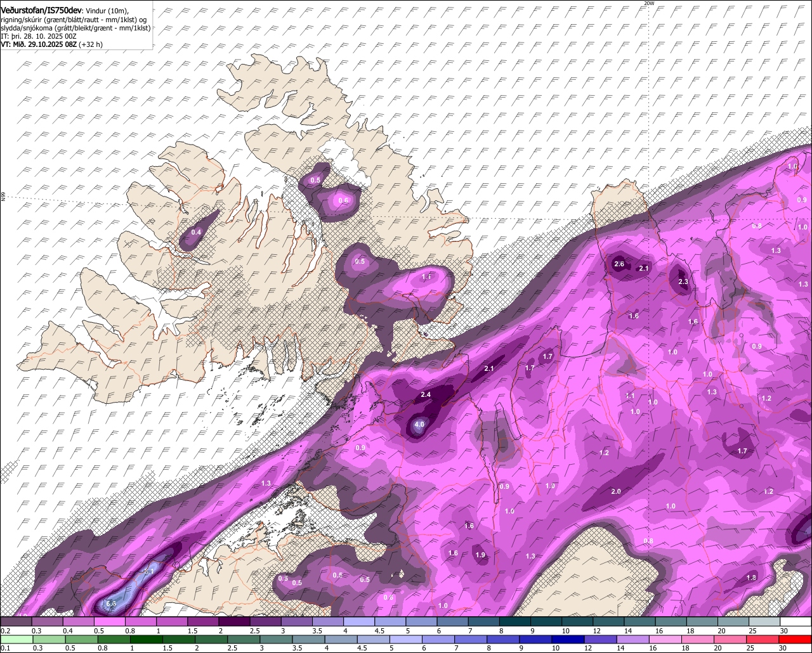Click the 2.6 precipitation value on the map
The height and width of the screenshot is (653, 812).
point(619,264)
